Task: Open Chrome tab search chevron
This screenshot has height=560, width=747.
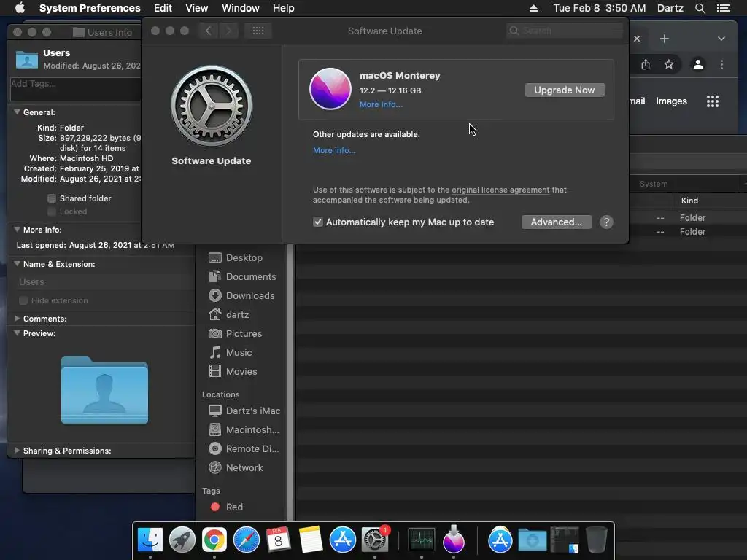Action: coord(721,39)
